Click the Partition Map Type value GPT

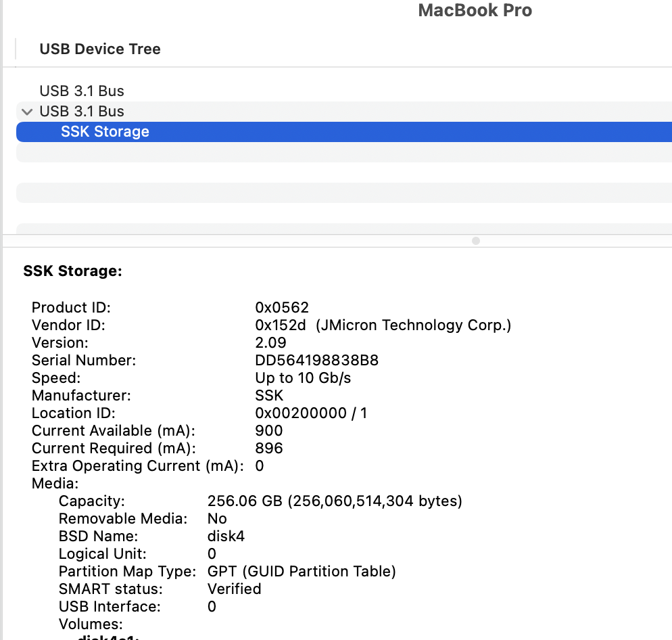coord(302,572)
